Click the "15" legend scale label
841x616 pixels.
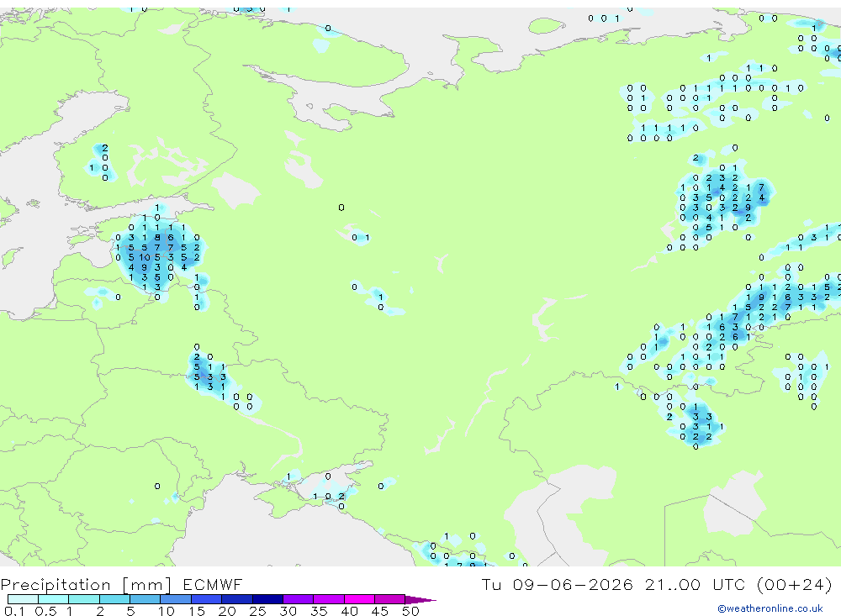point(196,611)
